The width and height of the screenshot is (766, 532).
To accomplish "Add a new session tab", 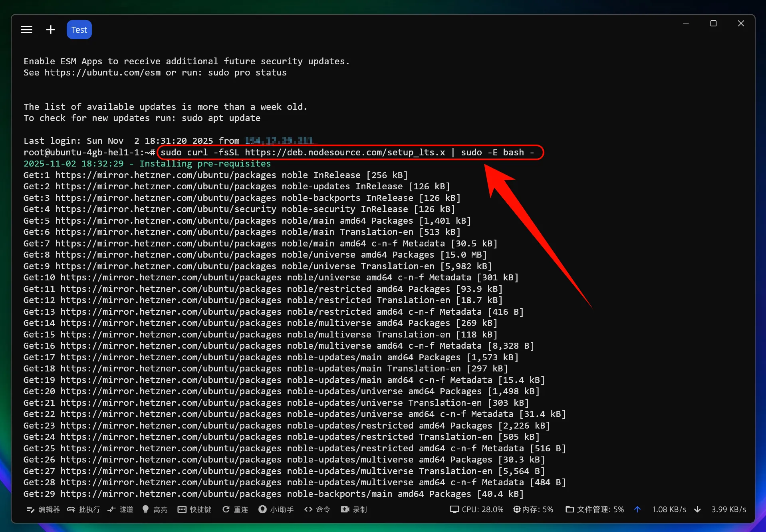I will tap(50, 30).
